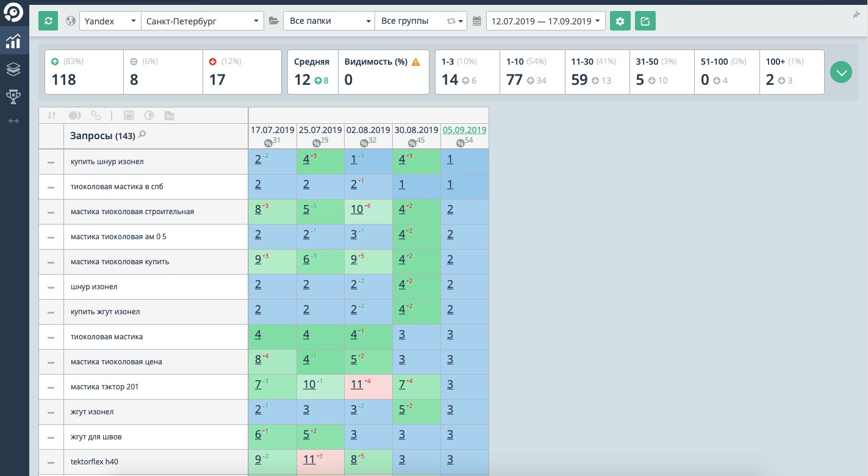Viewport: 868px width, 476px height.
Task: Open the Все папки folder dropdown
Action: [329, 21]
